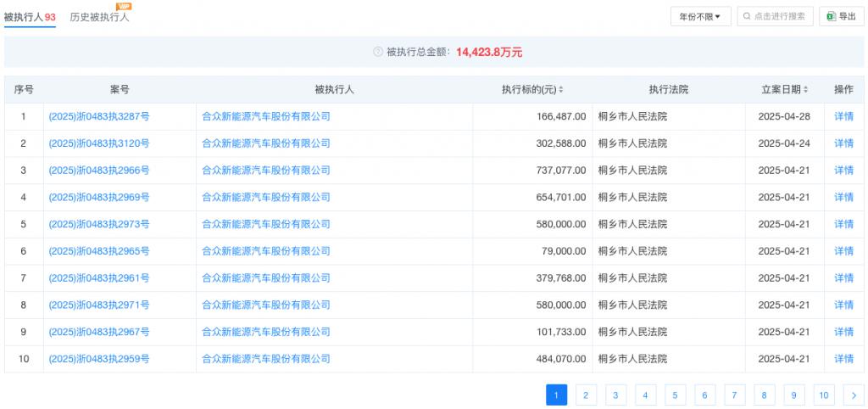Screen dimensions: 868x409
Task: Go to pagination page 7
Action: point(735,395)
